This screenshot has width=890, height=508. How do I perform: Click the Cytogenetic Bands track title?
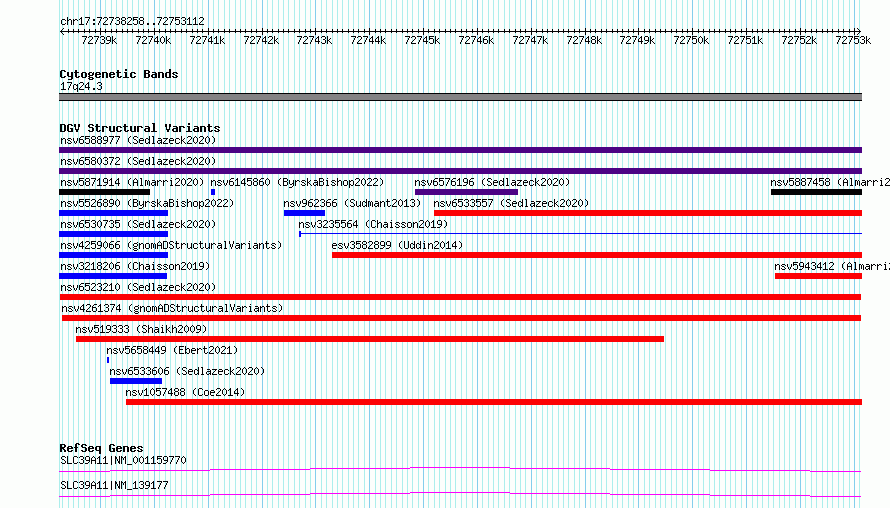pyautogui.click(x=119, y=74)
